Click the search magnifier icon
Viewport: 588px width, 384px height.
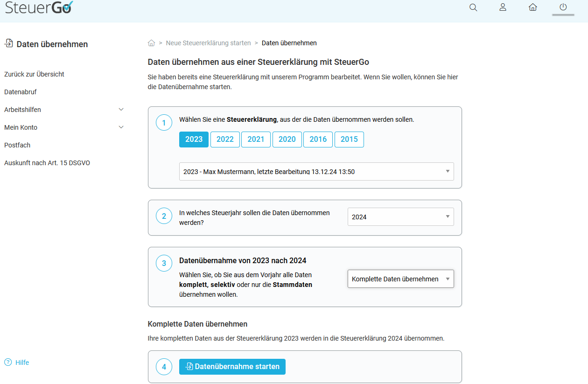coord(473,7)
